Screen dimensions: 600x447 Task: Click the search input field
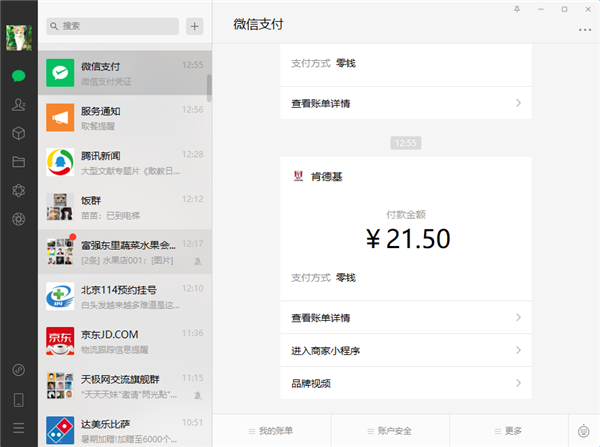click(x=112, y=26)
